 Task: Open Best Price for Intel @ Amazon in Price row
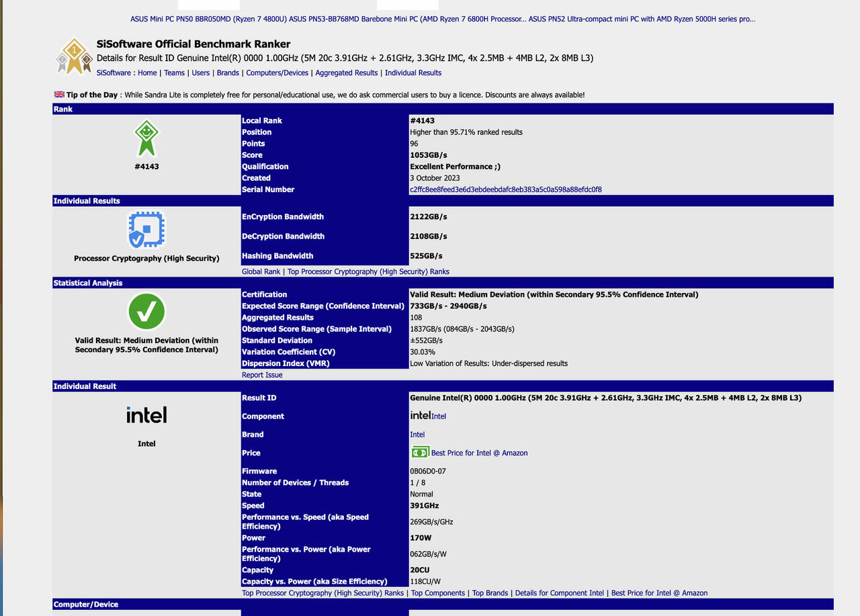pos(479,453)
